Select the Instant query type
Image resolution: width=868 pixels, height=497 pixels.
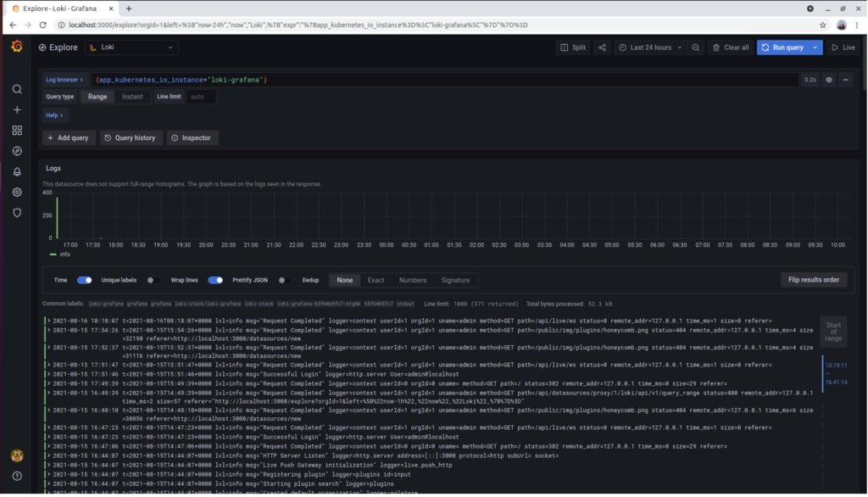[132, 97]
